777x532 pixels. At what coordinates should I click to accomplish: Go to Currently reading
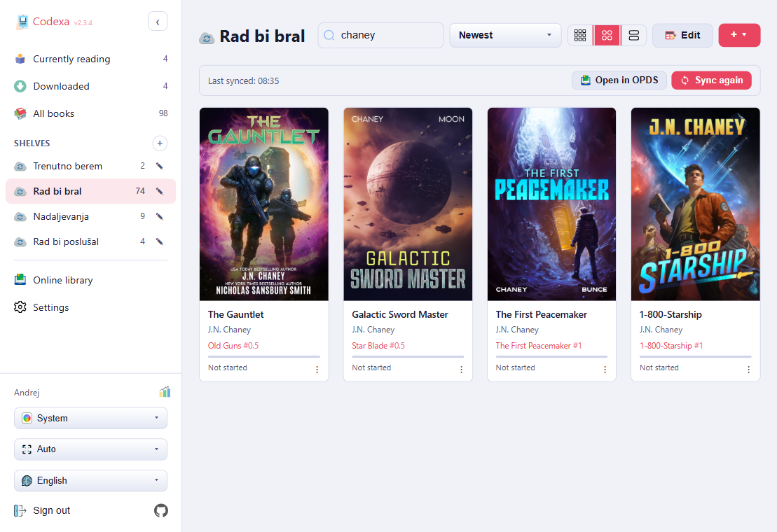[90, 59]
